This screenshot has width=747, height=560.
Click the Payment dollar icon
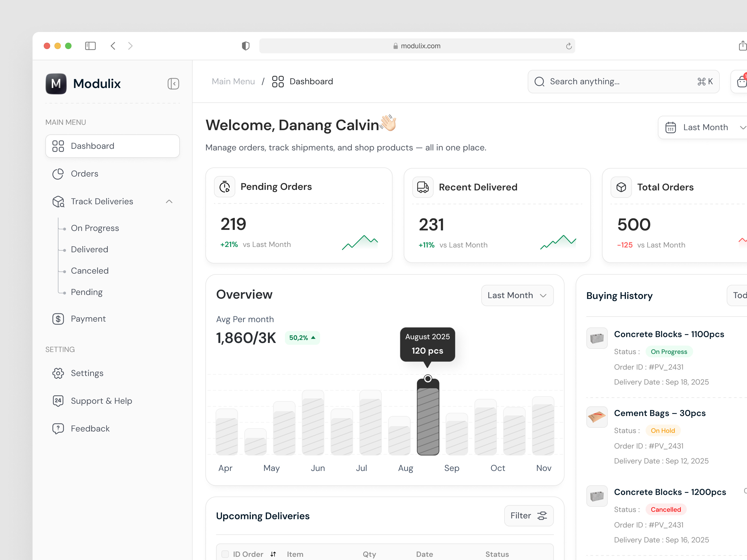point(58,319)
